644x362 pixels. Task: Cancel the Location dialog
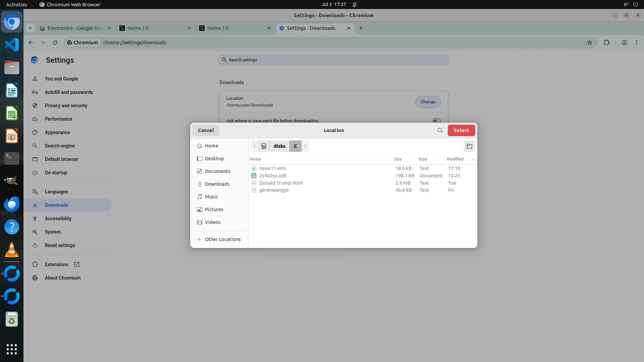[x=206, y=130]
